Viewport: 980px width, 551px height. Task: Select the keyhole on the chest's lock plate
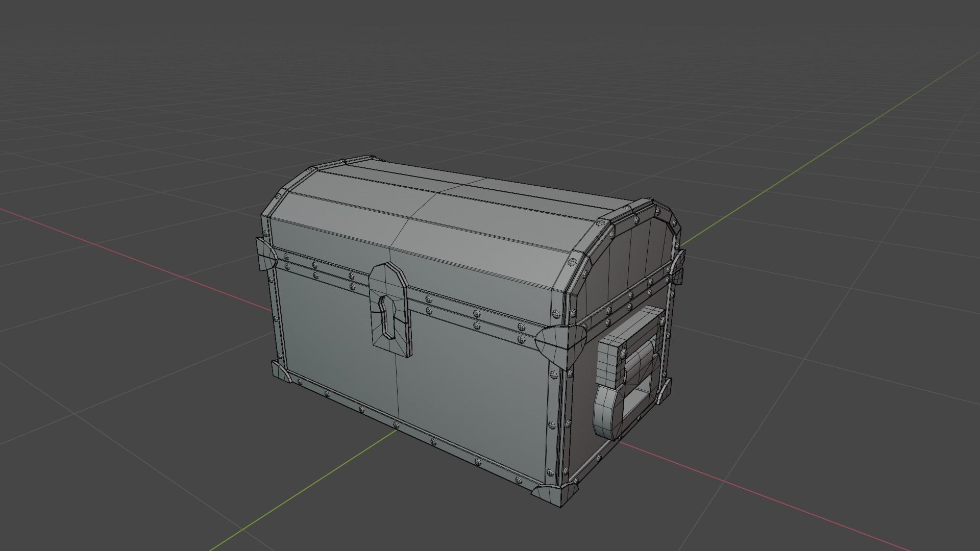point(387,317)
